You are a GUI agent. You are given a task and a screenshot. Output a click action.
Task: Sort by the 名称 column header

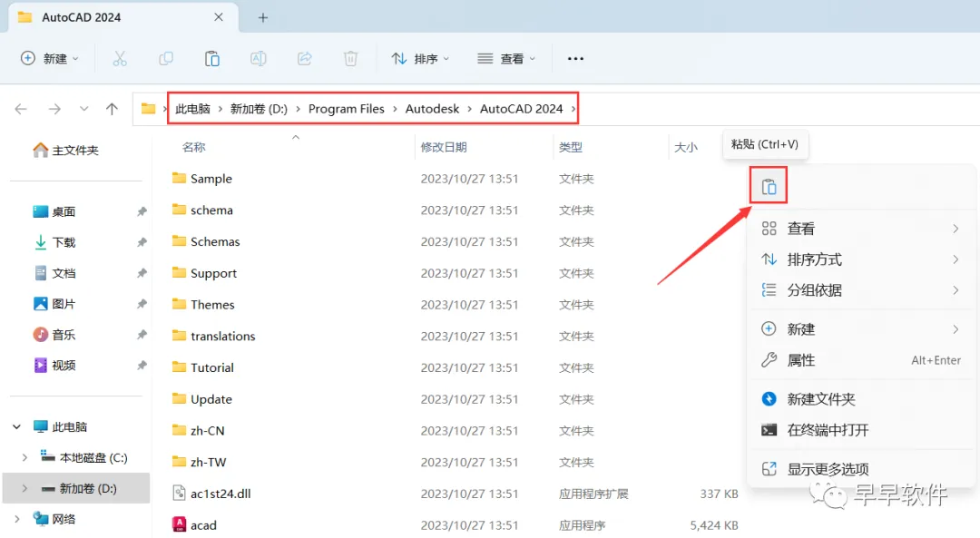194,148
